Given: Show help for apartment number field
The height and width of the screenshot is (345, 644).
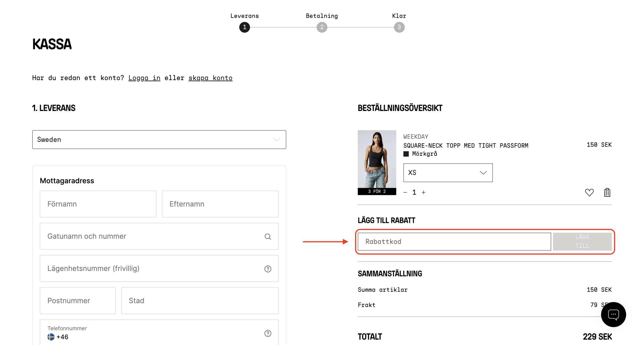Looking at the screenshot, I should coord(268,269).
